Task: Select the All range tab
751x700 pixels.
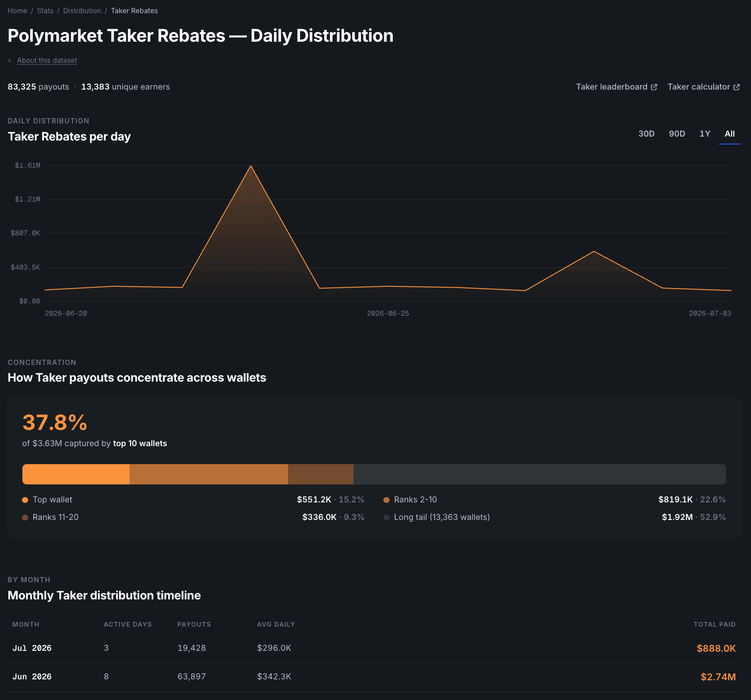Action: (729, 134)
